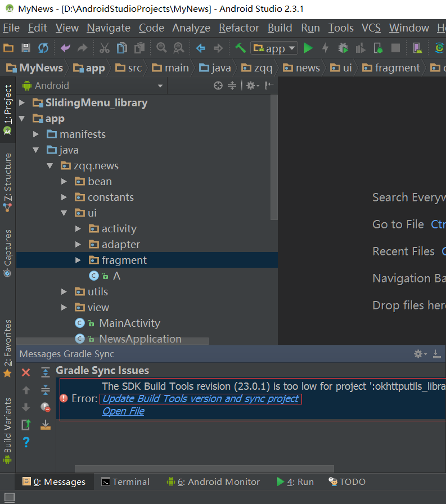Toggle hide warnings filter in Messages
446x504 pixels.
(46, 407)
